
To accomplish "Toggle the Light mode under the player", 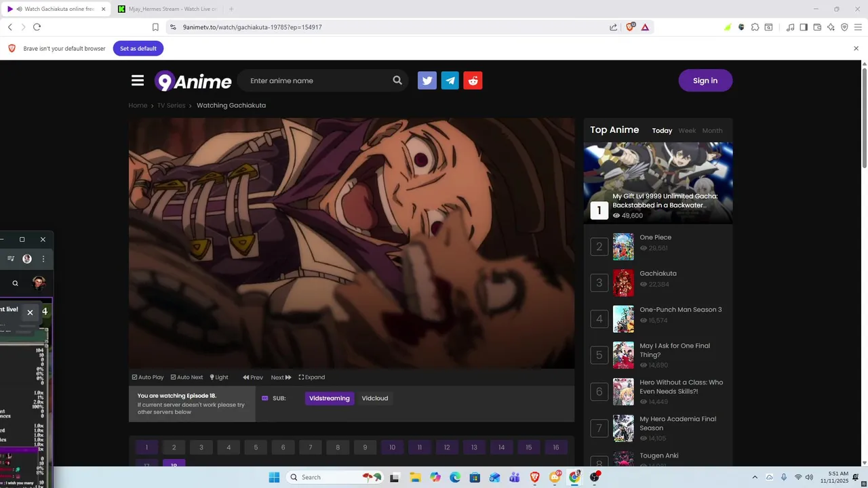I will tap(219, 378).
